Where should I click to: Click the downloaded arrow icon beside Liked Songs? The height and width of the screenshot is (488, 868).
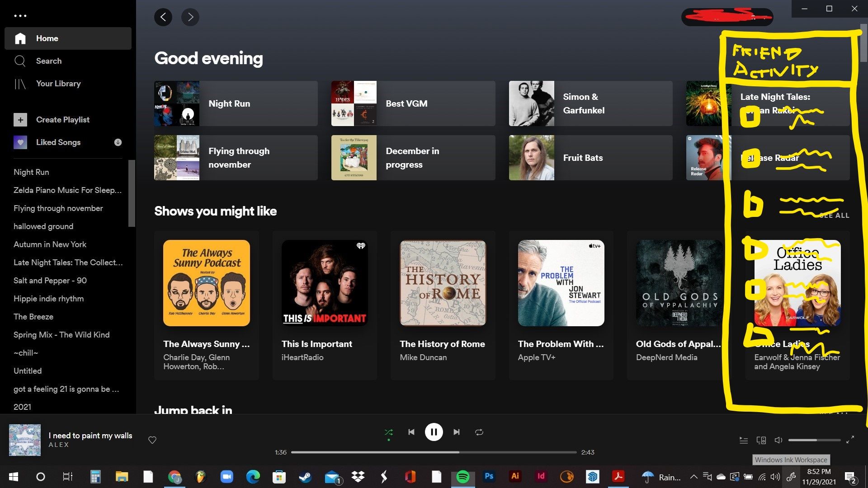pos(118,142)
